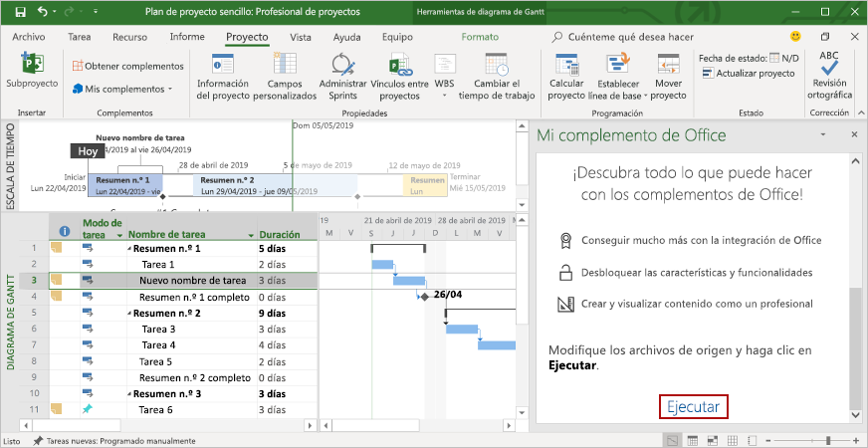Click Cuénteme qué desea hacer search box
The height and width of the screenshot is (448, 868).
[623, 37]
